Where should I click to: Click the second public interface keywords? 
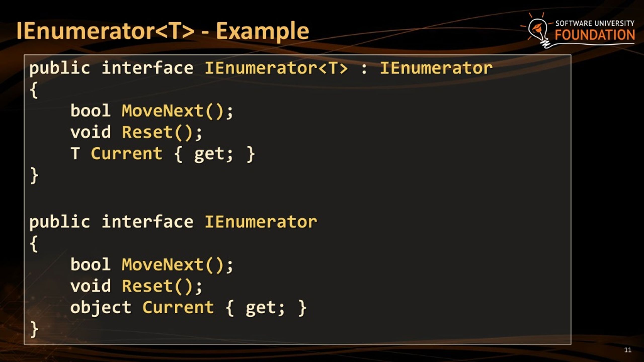pyautogui.click(x=111, y=222)
